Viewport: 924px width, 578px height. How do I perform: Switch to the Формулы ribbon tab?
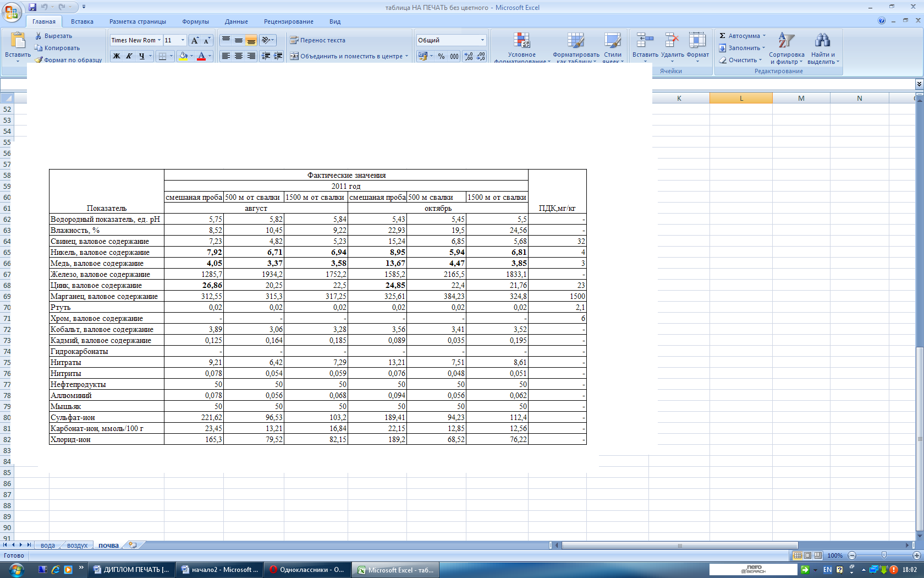click(x=195, y=21)
